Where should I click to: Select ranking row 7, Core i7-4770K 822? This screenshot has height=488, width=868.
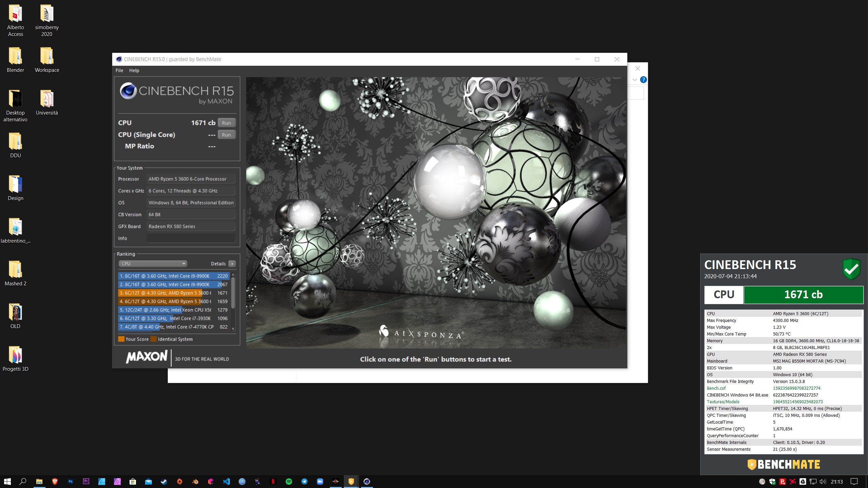click(174, 327)
